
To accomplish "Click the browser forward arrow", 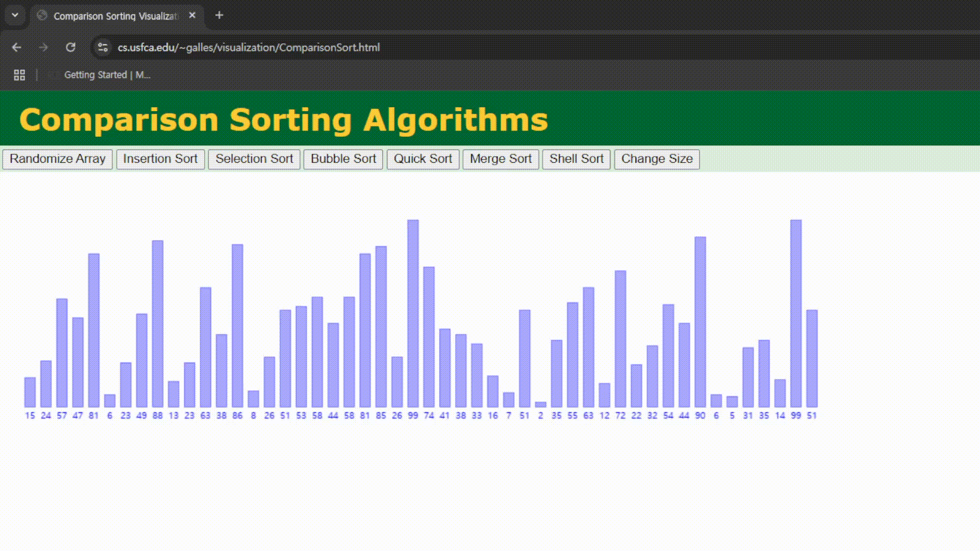I will coord(43,47).
